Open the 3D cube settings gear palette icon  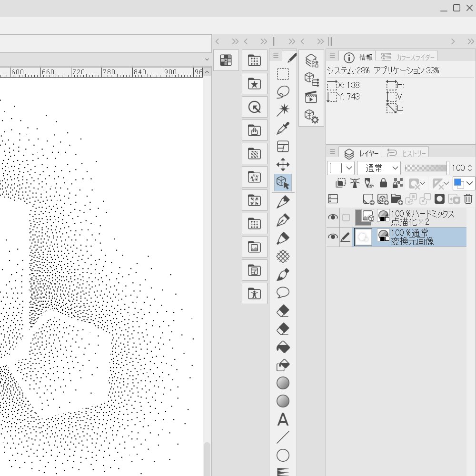coord(311,116)
